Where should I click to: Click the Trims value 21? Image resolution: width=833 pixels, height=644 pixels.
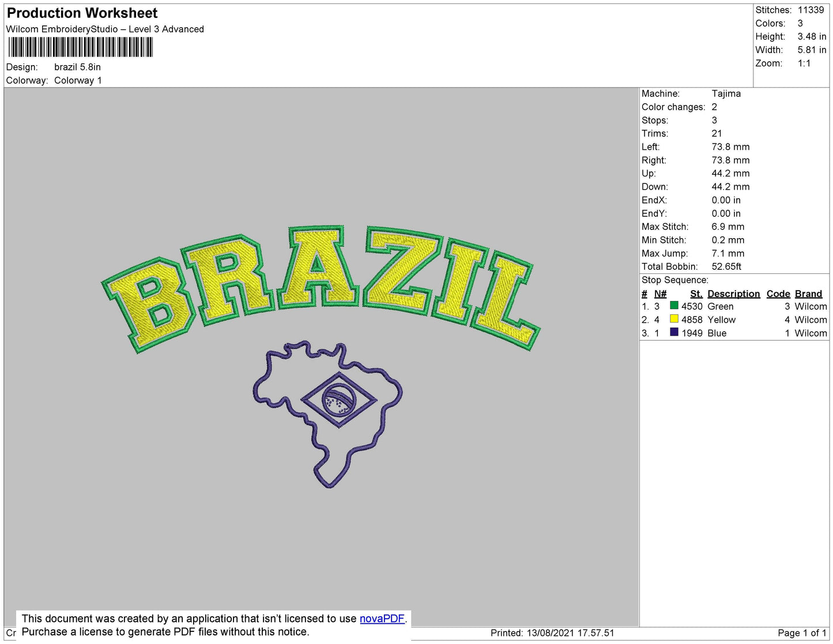point(717,133)
